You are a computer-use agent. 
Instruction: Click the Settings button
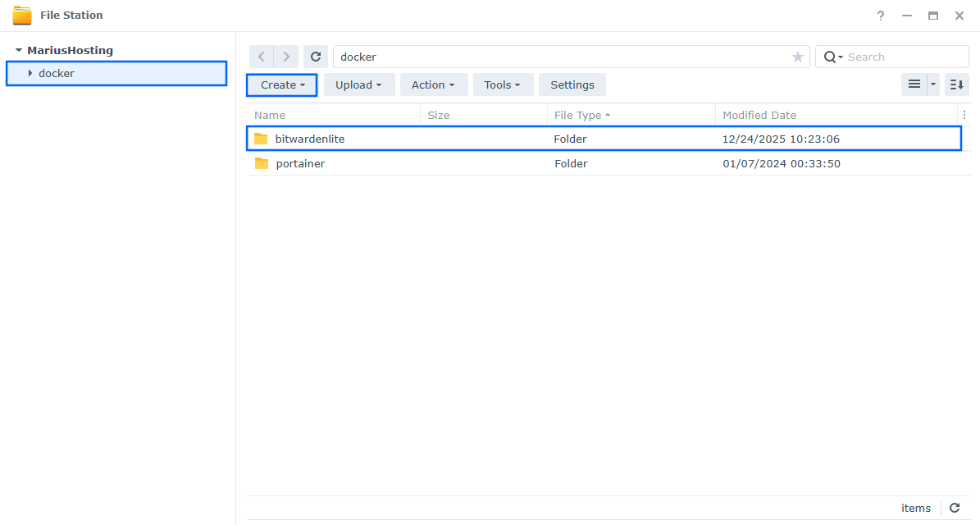coord(572,84)
